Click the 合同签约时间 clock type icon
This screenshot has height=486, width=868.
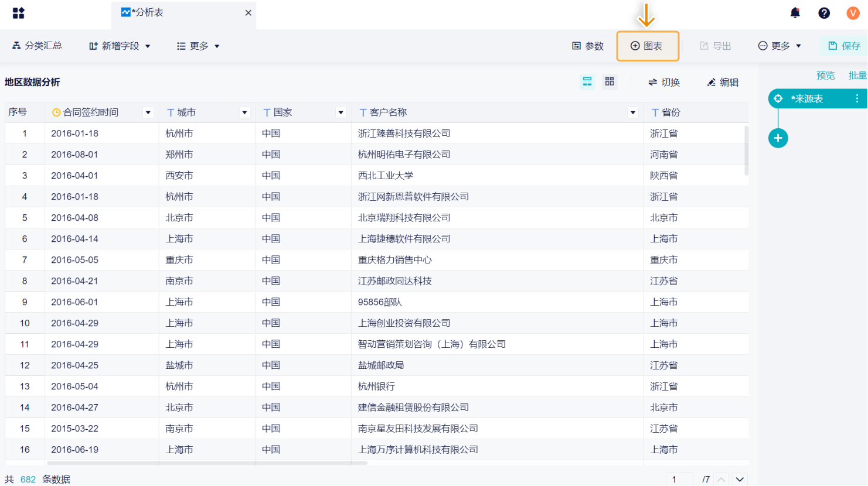click(56, 112)
